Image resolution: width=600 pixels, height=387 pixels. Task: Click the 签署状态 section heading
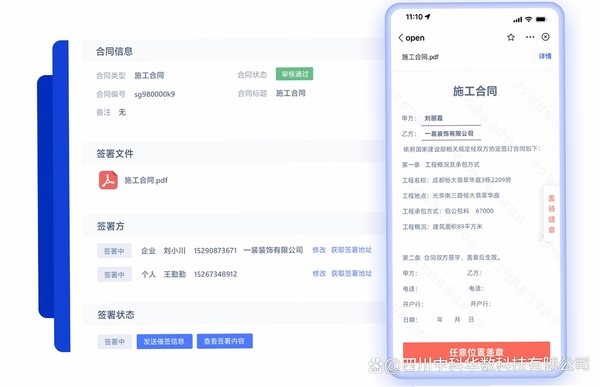click(116, 315)
